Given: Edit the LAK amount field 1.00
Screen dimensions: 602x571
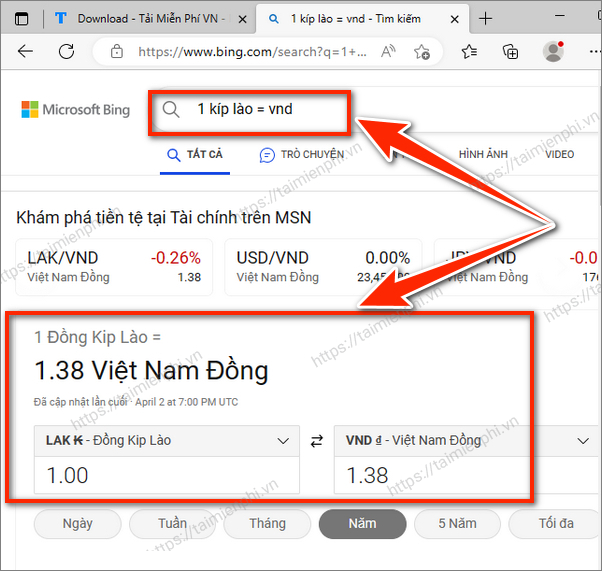Looking at the screenshot, I should [167, 475].
